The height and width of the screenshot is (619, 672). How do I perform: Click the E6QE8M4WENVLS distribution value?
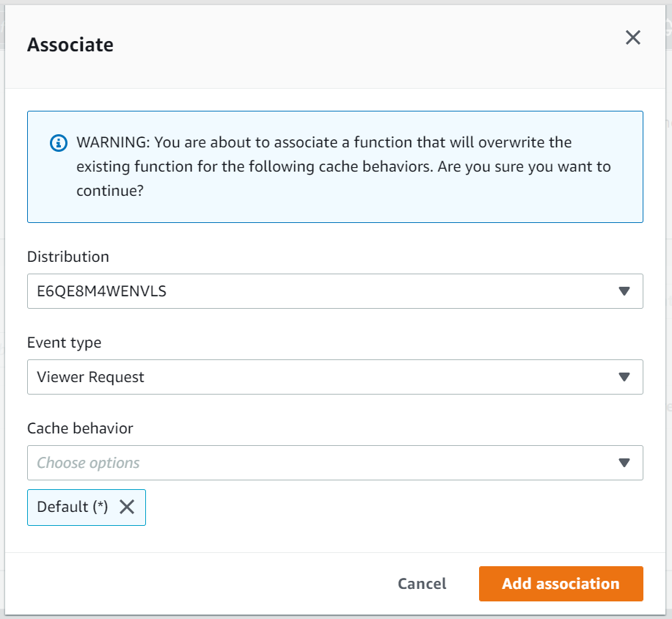click(x=102, y=291)
